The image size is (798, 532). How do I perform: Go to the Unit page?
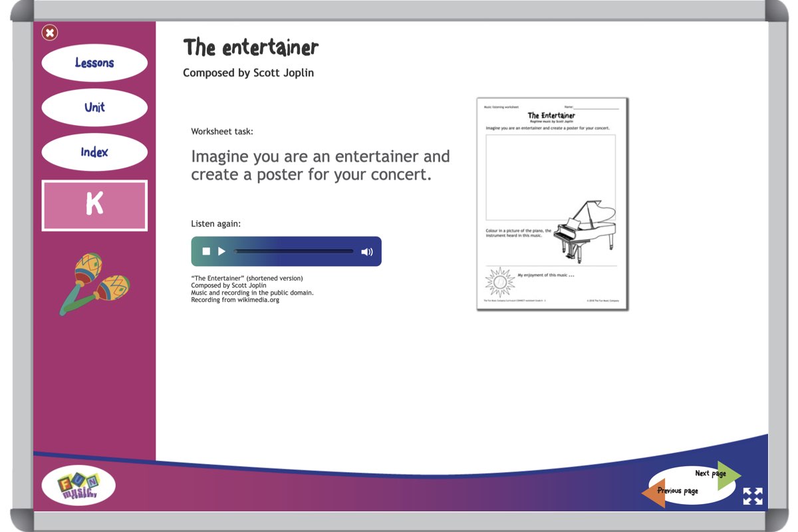pos(94,108)
